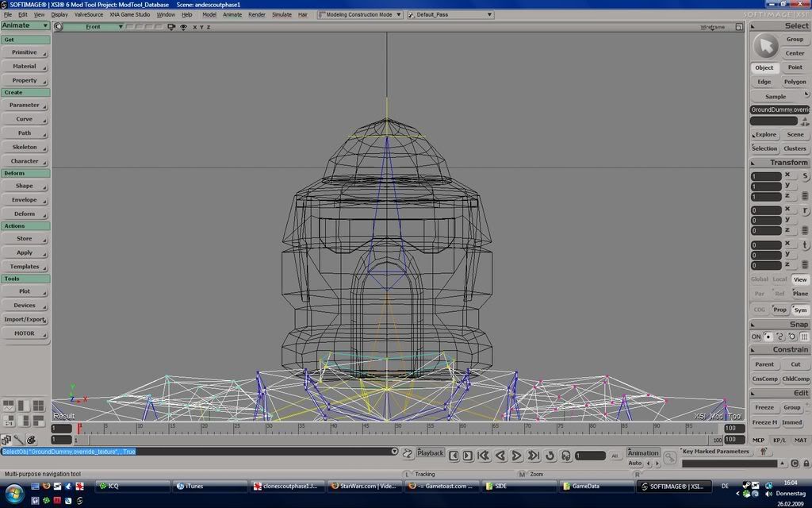Toggle the viewport eye visibility icon
The width and height of the screenshot is (812, 508).
[183, 27]
